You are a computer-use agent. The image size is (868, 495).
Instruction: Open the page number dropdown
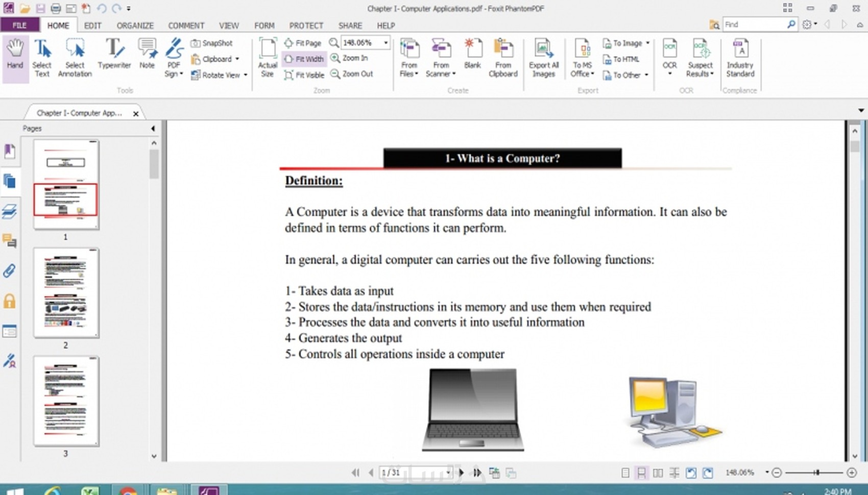448,473
